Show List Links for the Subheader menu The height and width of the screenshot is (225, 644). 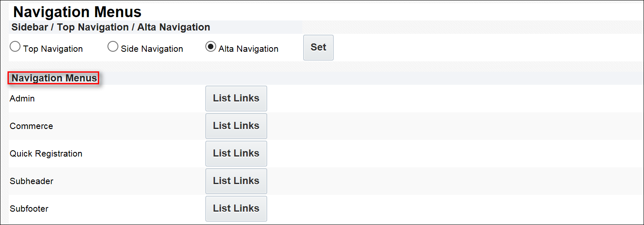[x=236, y=181]
